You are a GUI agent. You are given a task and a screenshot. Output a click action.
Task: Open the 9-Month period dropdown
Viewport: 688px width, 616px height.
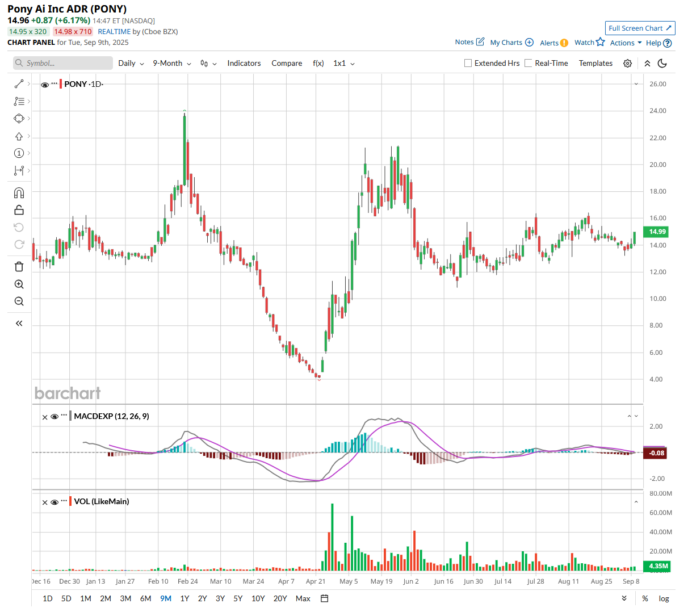(172, 63)
